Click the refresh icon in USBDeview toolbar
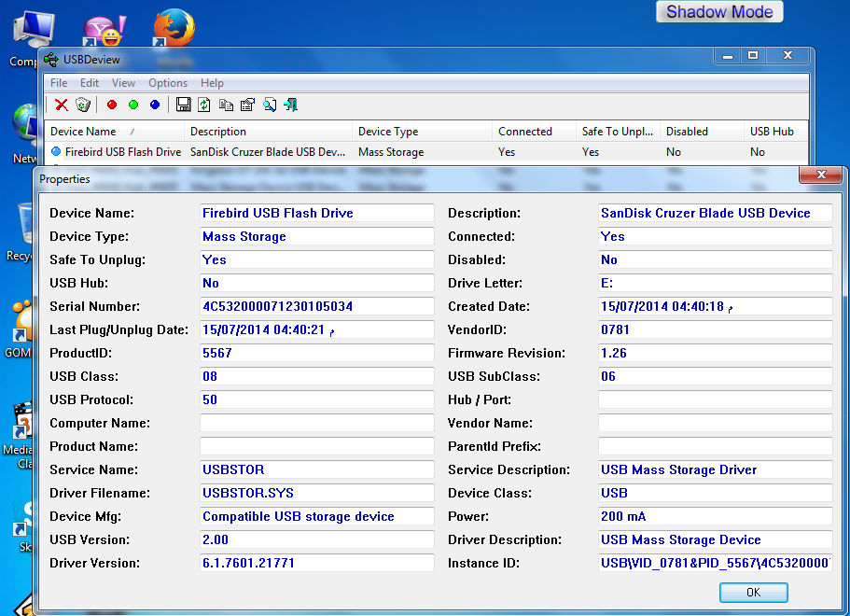Viewport: 850px width, 616px height. [x=204, y=105]
